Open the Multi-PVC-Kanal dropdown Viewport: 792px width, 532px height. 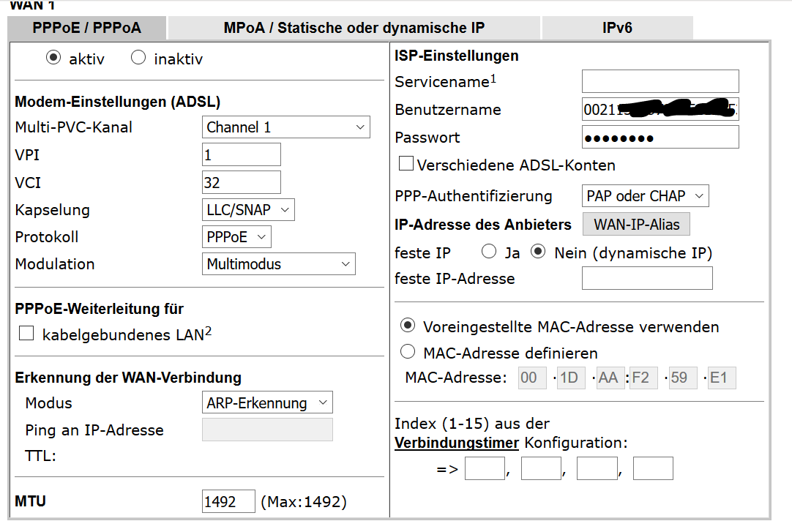pyautogui.click(x=285, y=127)
